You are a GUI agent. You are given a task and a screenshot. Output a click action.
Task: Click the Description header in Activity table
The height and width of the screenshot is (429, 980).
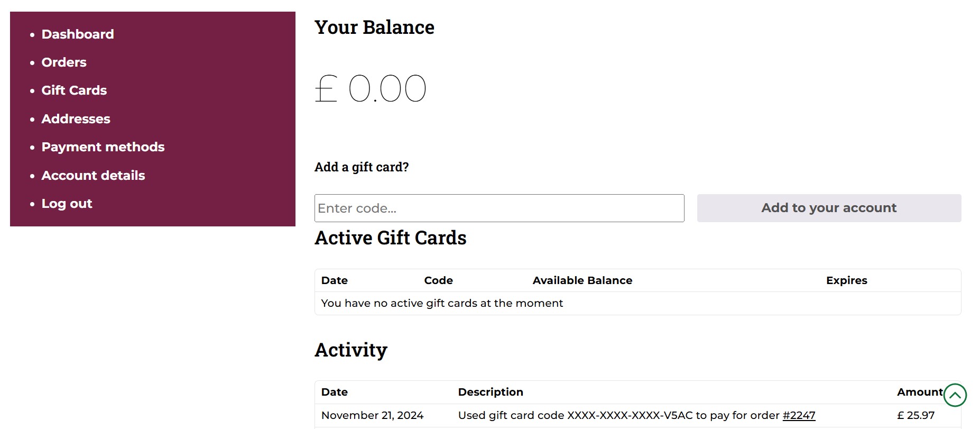(491, 392)
